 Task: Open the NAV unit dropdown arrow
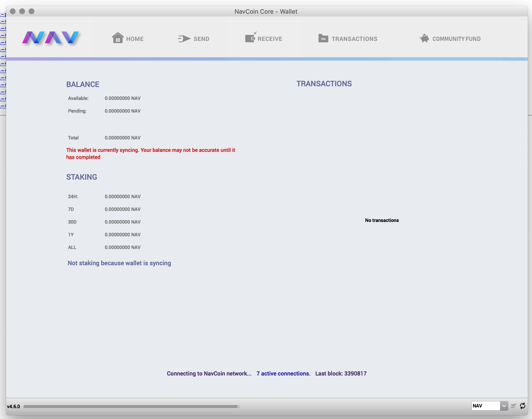(504, 406)
